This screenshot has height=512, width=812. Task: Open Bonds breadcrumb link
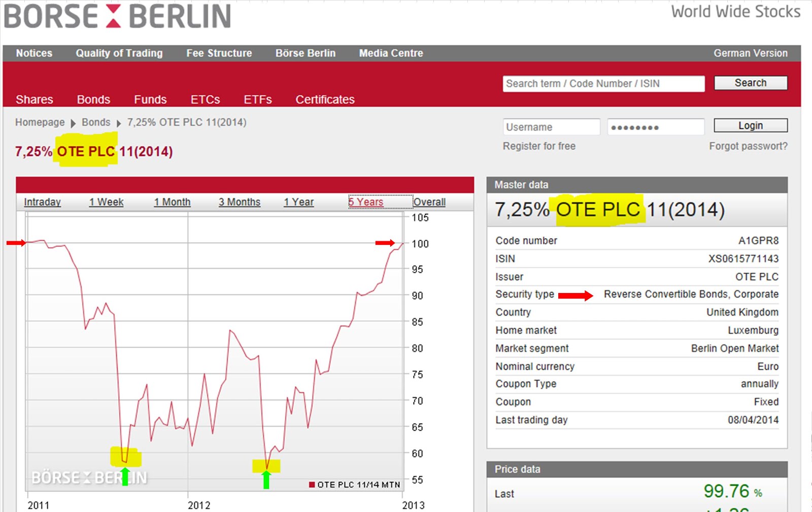tap(96, 122)
